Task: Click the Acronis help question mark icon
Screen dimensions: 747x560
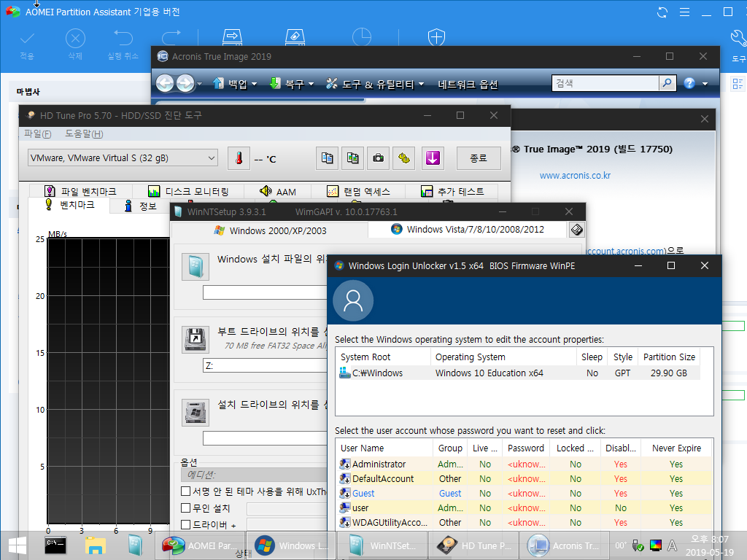Action: [x=689, y=83]
